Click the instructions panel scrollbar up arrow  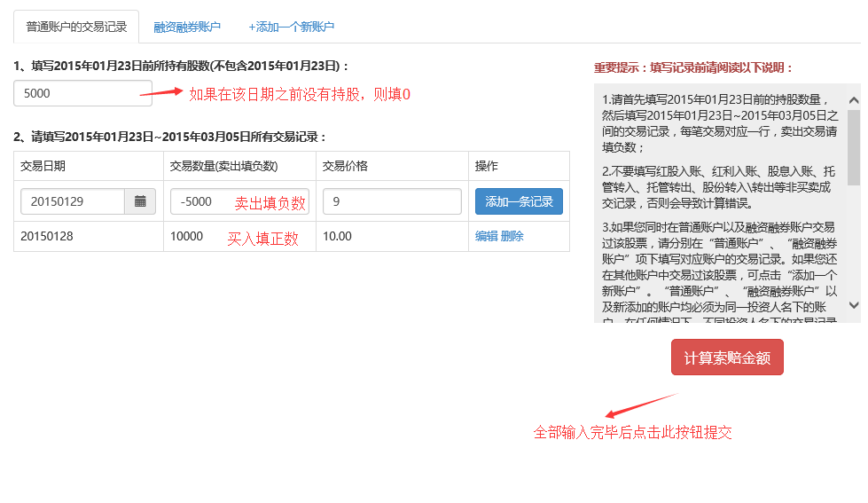[x=854, y=100]
